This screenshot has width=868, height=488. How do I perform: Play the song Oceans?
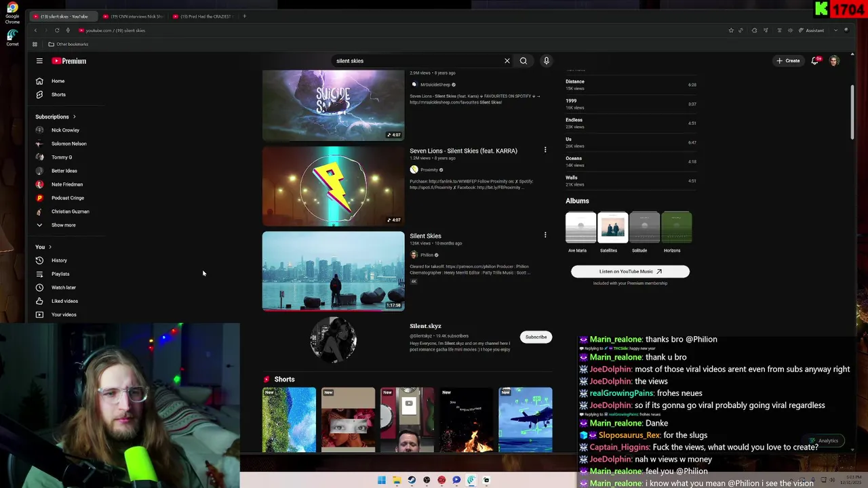tap(631, 161)
